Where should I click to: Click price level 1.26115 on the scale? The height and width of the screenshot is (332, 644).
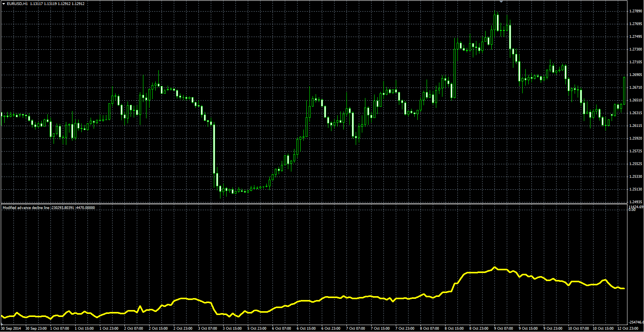[x=636, y=126]
